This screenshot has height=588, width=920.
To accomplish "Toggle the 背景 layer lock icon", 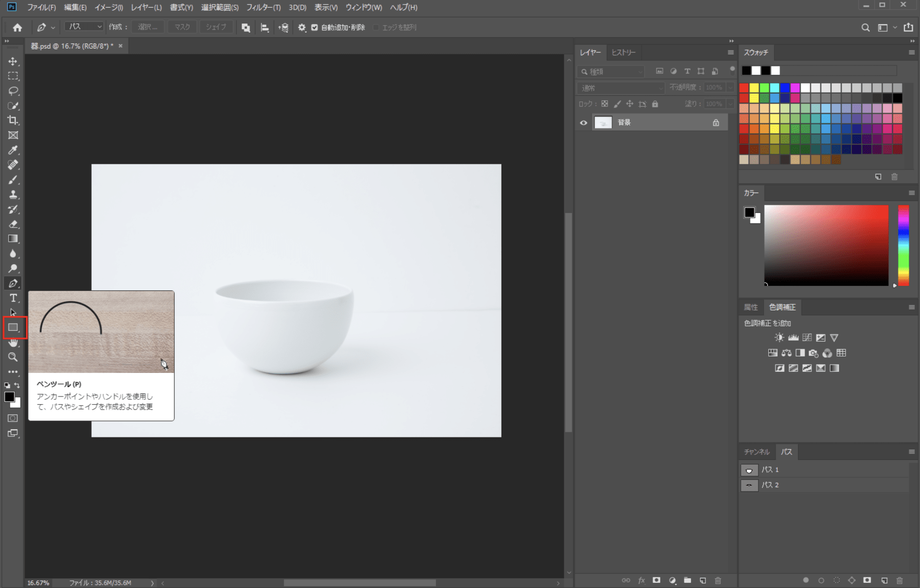I will [716, 123].
